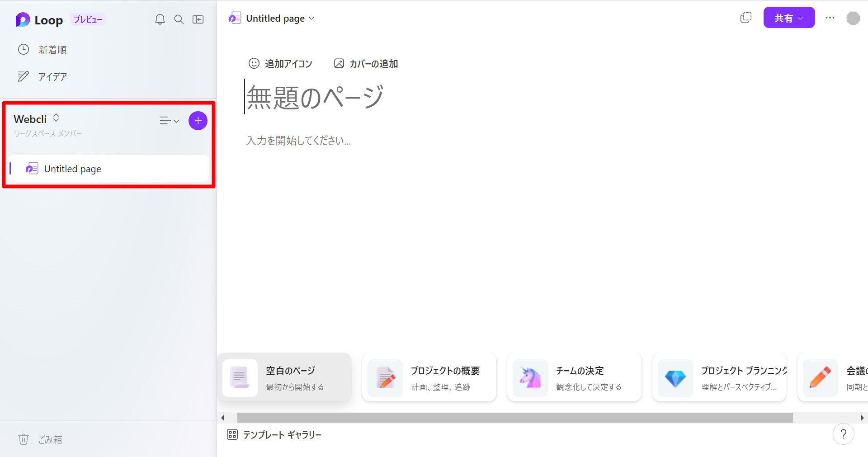Click the template scrollbar left arrow
Image resolution: width=868 pixels, height=457 pixels.
pyautogui.click(x=222, y=418)
